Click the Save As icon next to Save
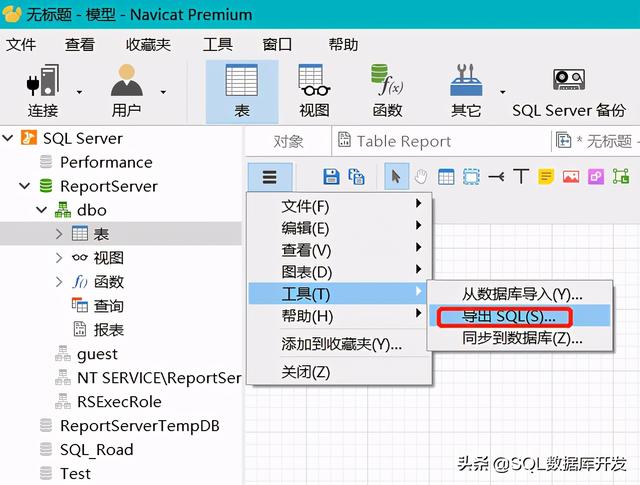 click(x=356, y=177)
